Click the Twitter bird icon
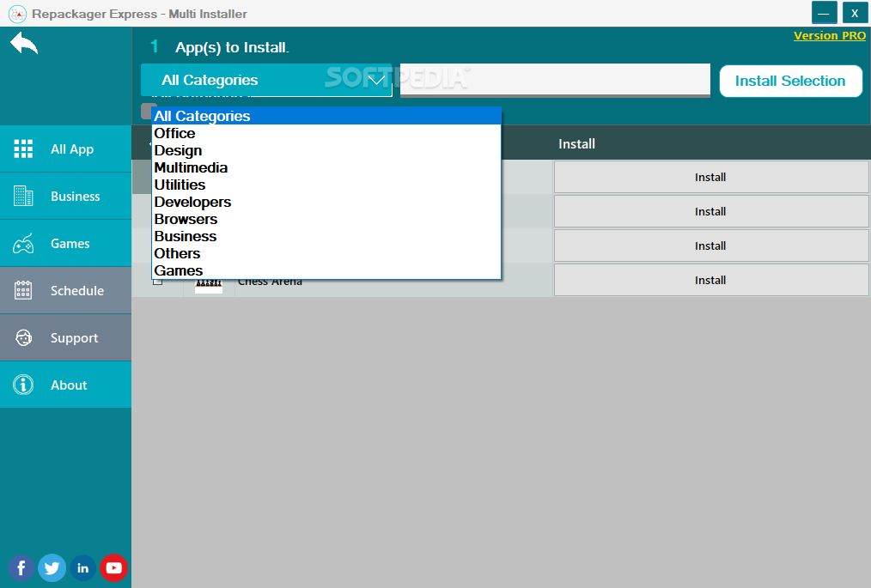This screenshot has width=871, height=588. click(52, 567)
